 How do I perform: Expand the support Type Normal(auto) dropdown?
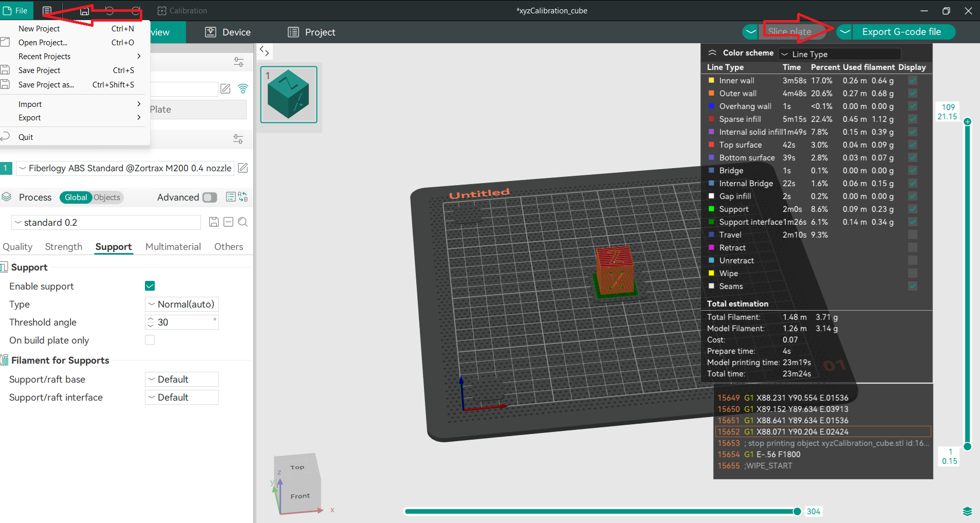(x=182, y=304)
